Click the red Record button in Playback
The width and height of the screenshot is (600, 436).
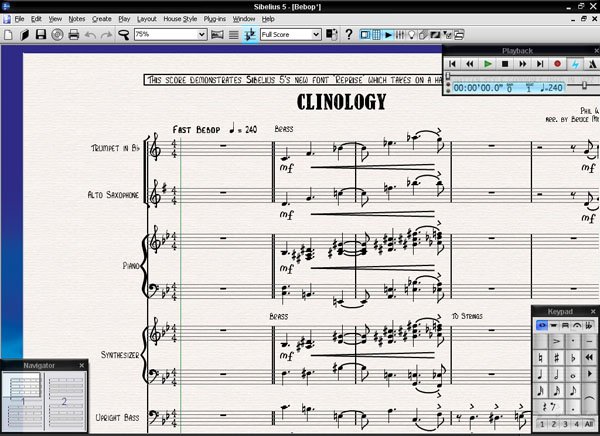click(558, 64)
